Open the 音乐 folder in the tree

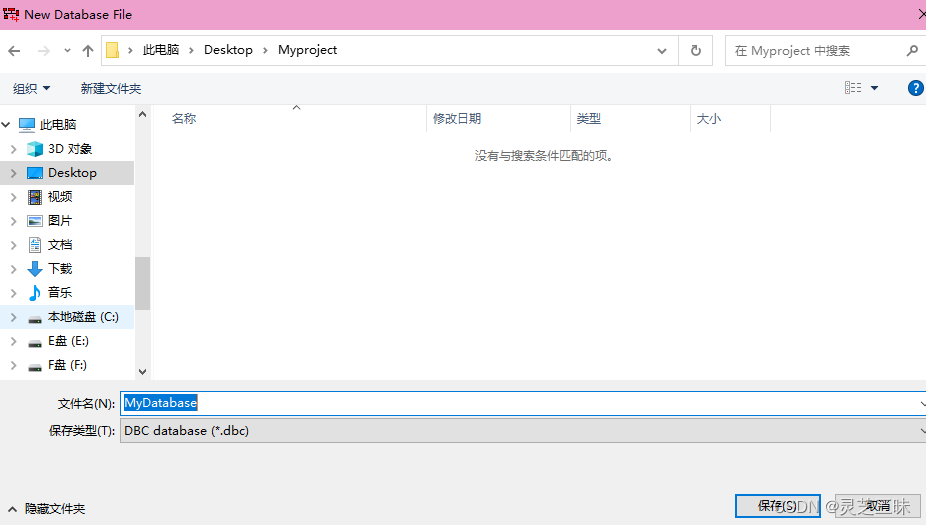[60, 292]
